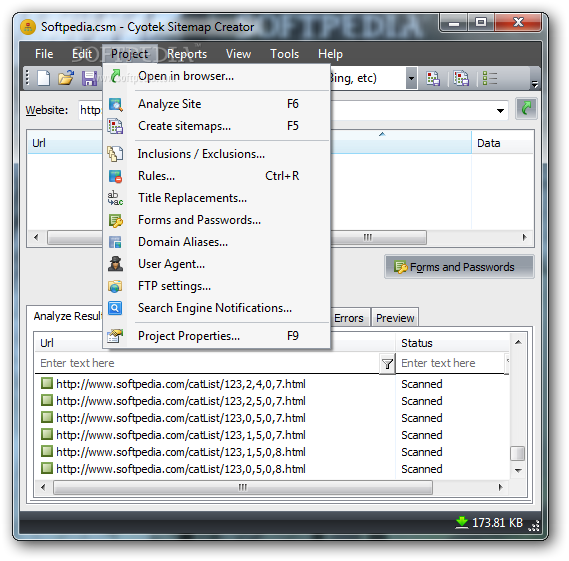Screen dimensions: 569x561
Task: Toggle checkbox for catList/123,2,5,0,7.html
Action: pos(47,400)
